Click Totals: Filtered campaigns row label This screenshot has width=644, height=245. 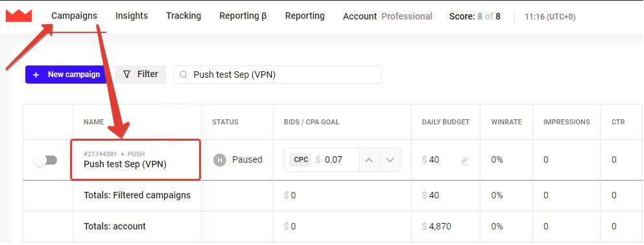tap(137, 195)
